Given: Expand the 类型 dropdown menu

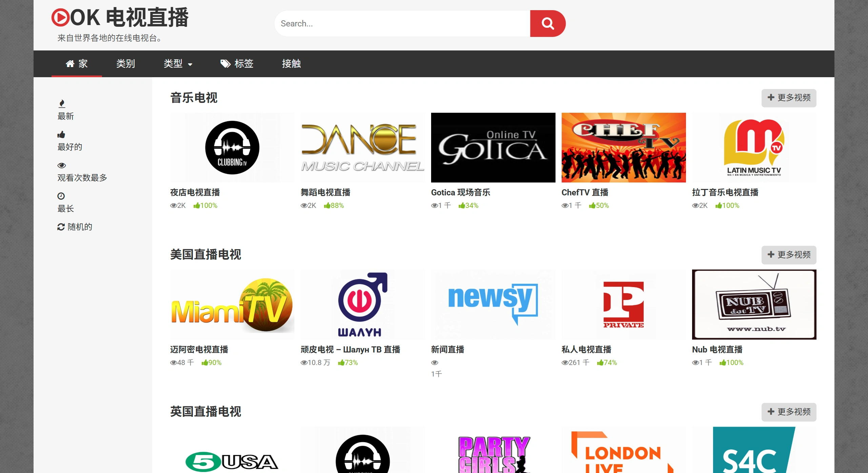Looking at the screenshot, I should pyautogui.click(x=178, y=64).
